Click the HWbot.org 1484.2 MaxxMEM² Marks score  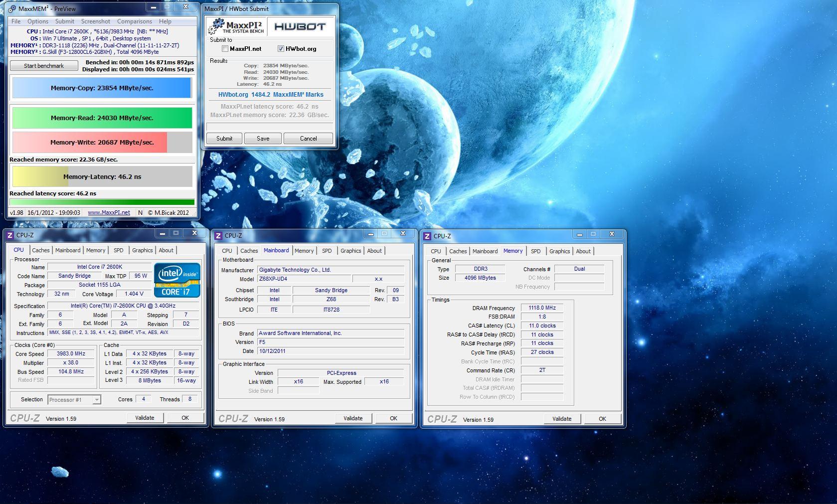271,95
